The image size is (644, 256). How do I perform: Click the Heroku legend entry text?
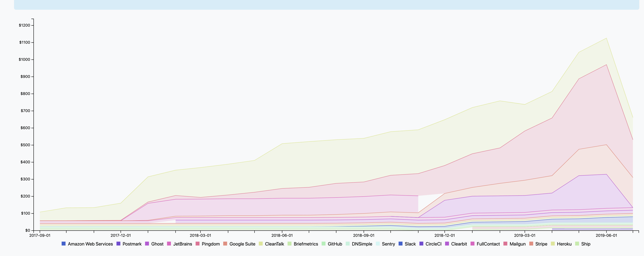(564, 244)
